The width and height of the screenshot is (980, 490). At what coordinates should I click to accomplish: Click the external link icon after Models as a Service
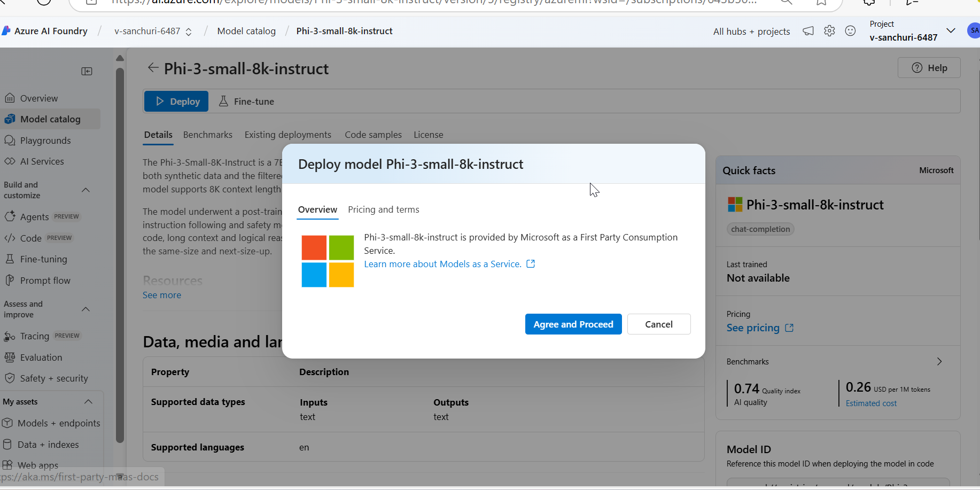(x=531, y=264)
